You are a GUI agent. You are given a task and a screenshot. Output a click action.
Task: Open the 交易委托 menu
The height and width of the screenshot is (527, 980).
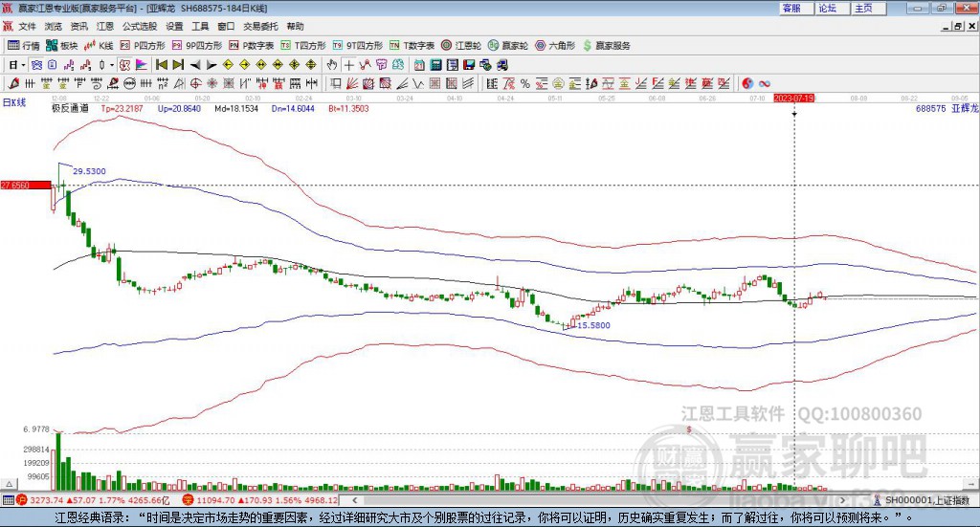point(260,26)
